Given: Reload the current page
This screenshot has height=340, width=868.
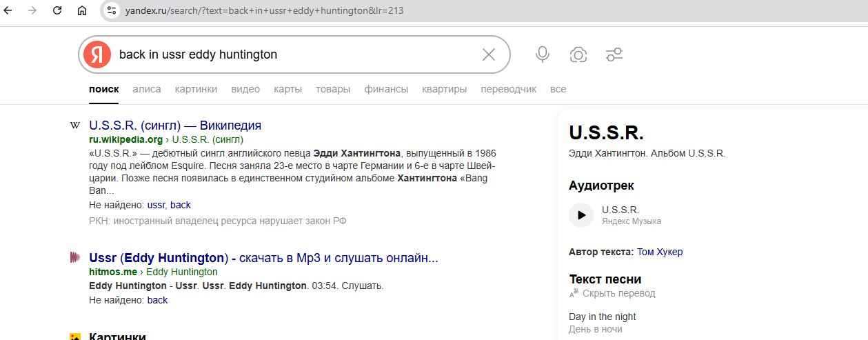Looking at the screenshot, I should [57, 10].
